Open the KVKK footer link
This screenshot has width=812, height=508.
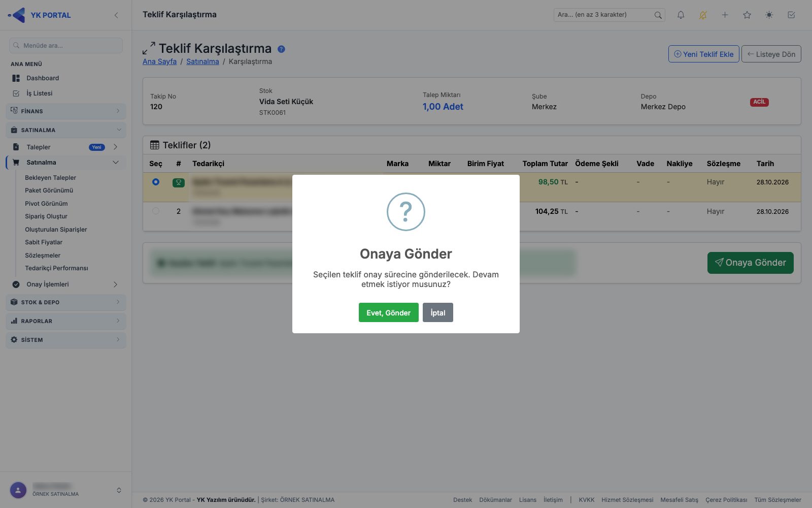(x=587, y=500)
